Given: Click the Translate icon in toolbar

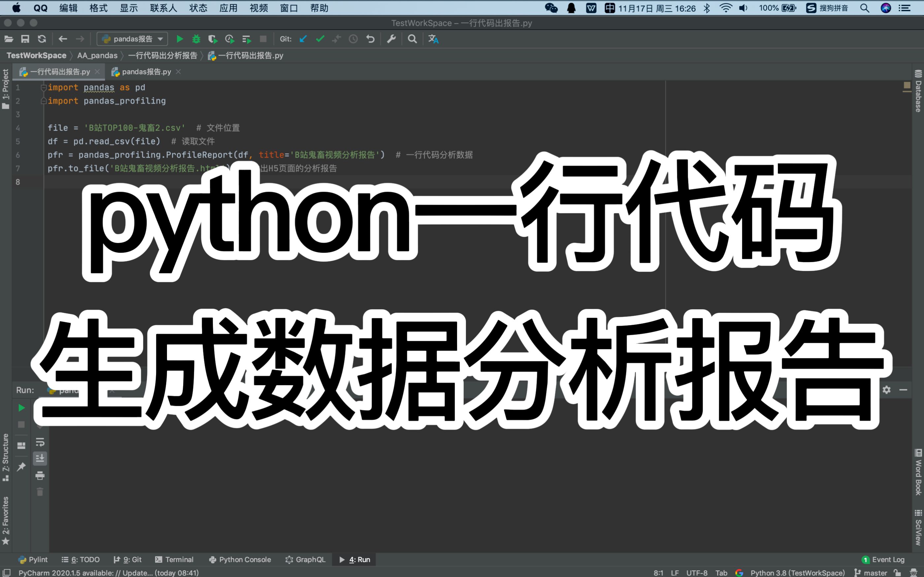Looking at the screenshot, I should 432,39.
